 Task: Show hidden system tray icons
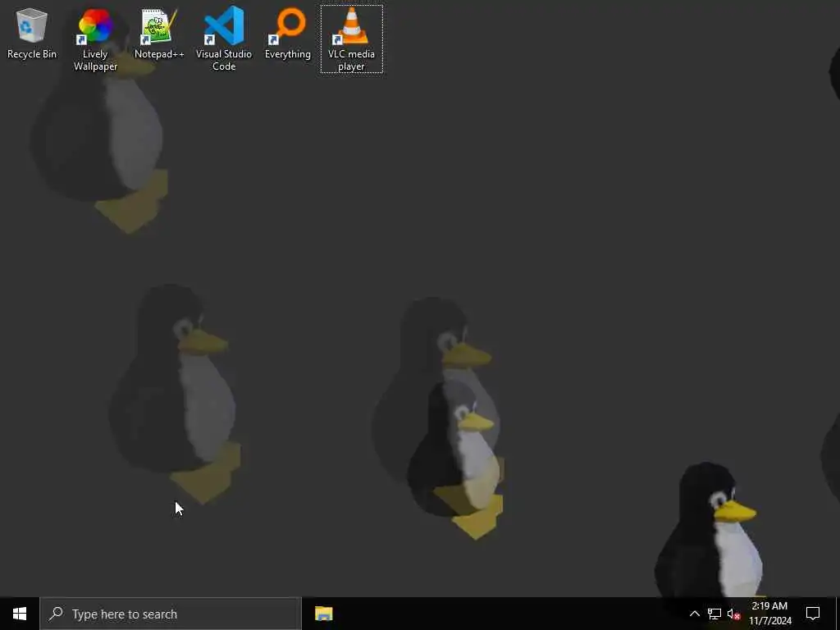click(x=694, y=614)
